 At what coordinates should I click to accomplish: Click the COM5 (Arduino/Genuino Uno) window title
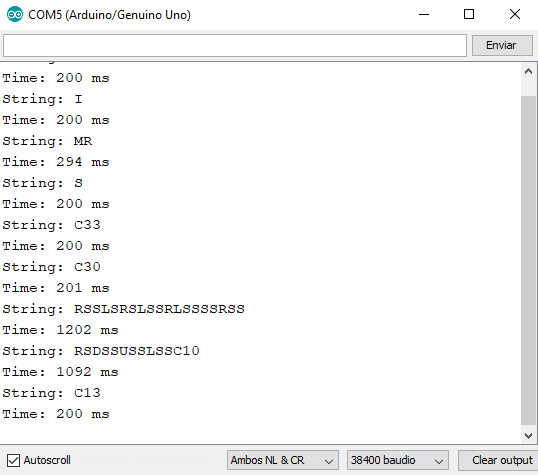pos(109,15)
